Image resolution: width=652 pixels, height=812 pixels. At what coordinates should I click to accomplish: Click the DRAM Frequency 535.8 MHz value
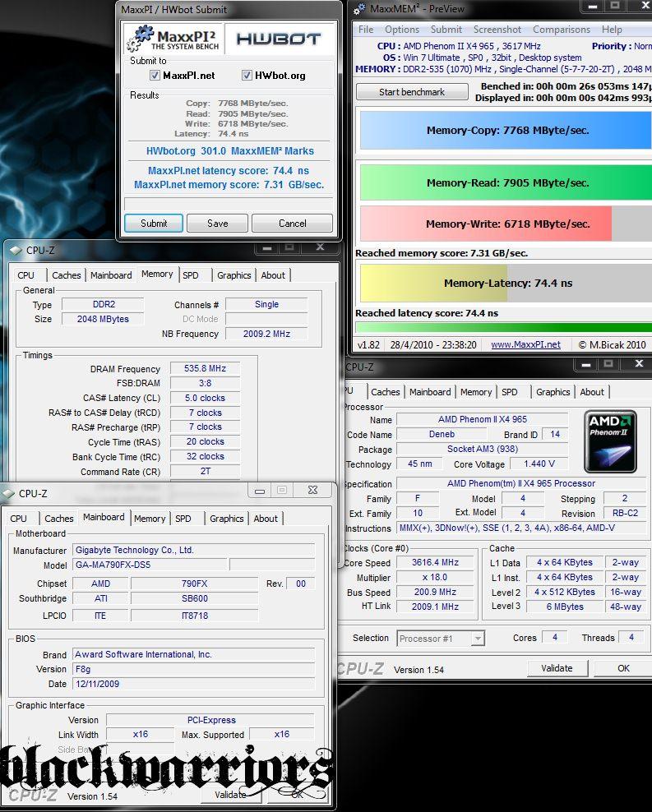[x=205, y=369]
